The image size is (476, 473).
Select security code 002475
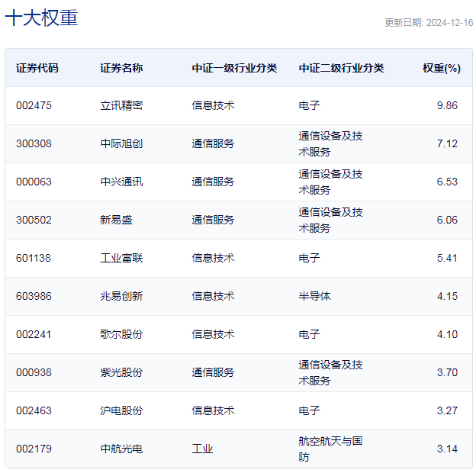(x=34, y=105)
